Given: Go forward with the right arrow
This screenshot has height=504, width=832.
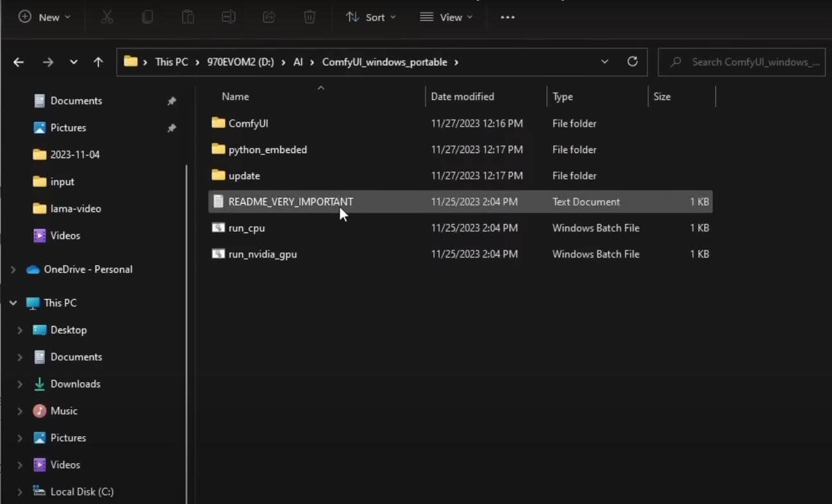Looking at the screenshot, I should (x=48, y=62).
